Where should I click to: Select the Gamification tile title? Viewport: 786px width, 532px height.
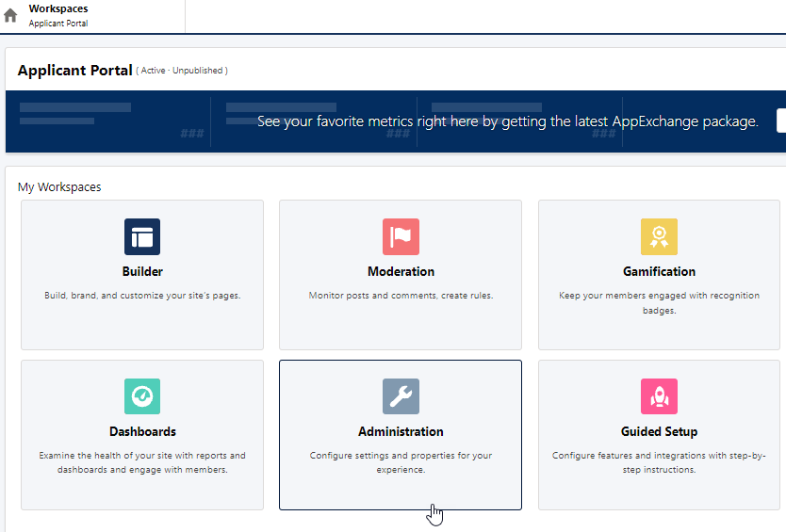click(659, 271)
